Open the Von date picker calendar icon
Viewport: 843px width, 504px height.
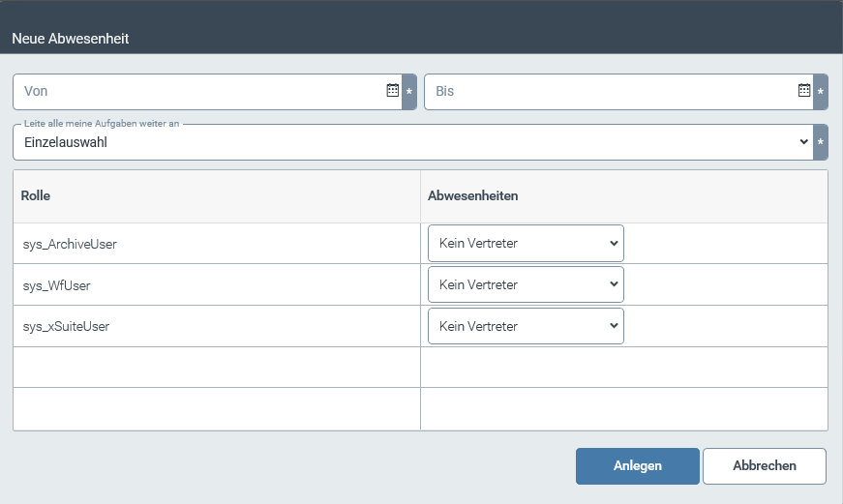(x=392, y=91)
